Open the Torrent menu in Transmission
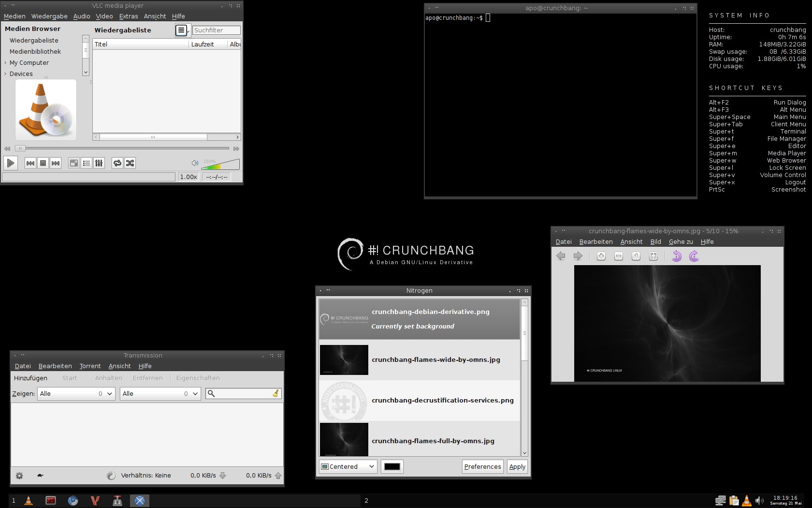 [90, 366]
